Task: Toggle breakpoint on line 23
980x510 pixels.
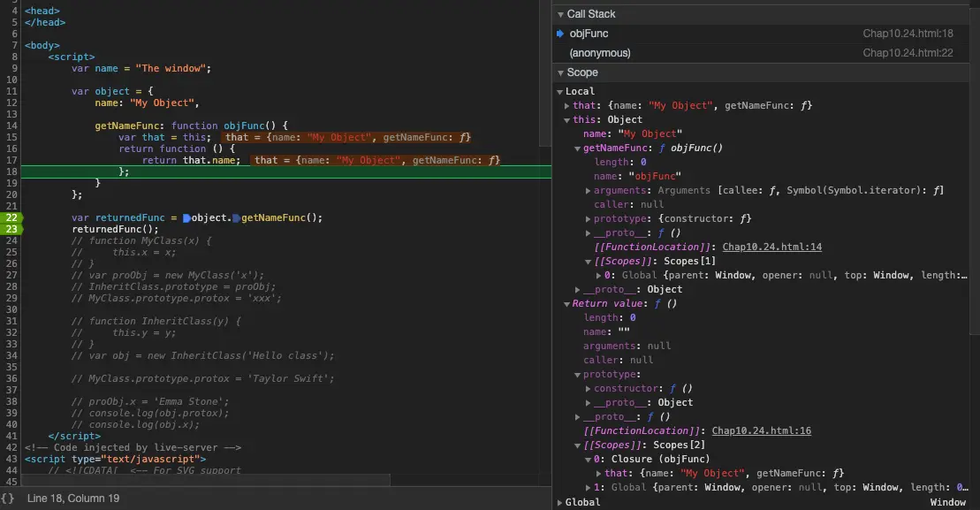Action: point(11,230)
